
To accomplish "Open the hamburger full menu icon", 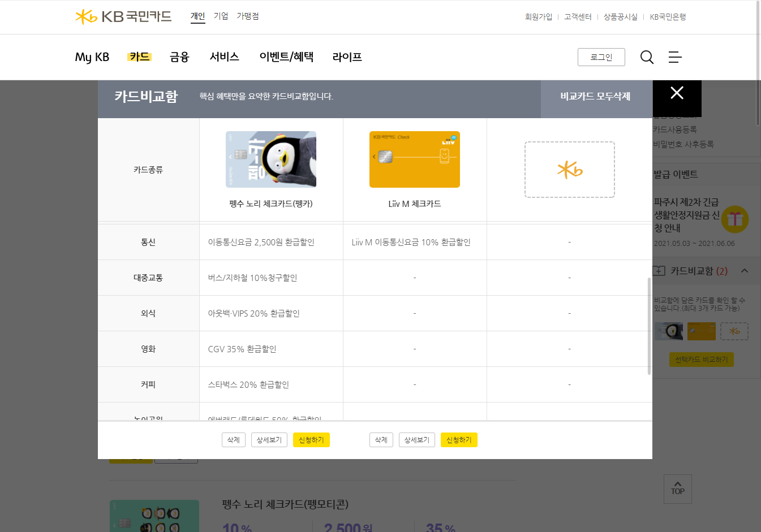I will coord(675,57).
